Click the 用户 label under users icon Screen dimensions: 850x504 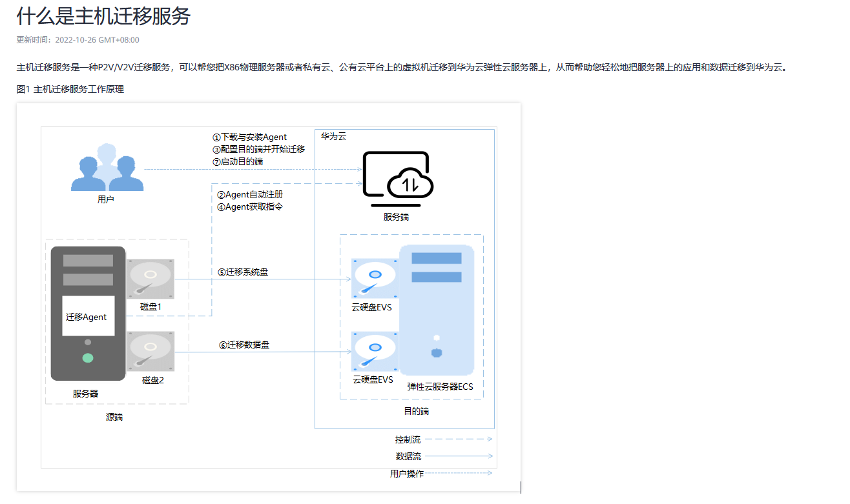(x=106, y=200)
